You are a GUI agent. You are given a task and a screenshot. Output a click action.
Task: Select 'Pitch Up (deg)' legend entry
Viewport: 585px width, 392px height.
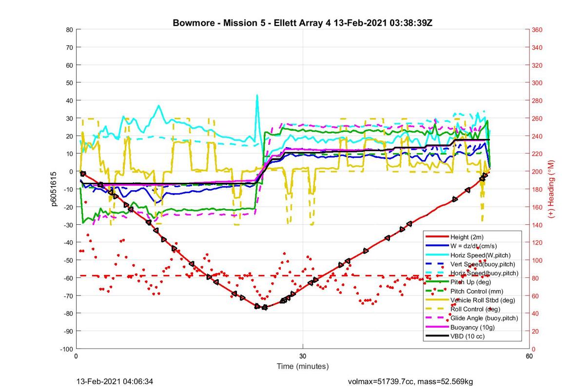point(470,282)
